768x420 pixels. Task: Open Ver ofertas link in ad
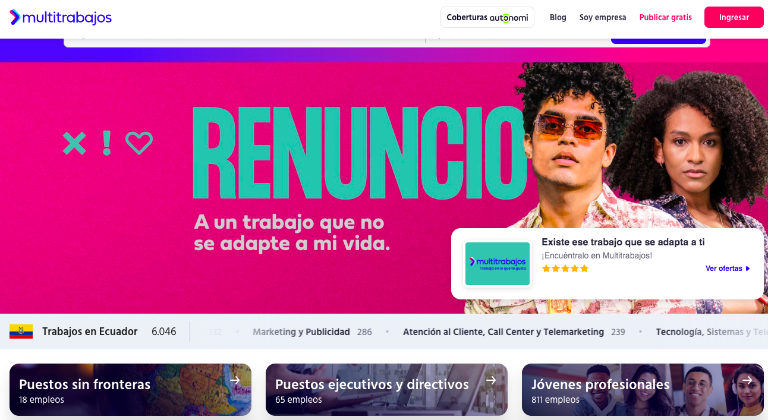[x=727, y=268]
